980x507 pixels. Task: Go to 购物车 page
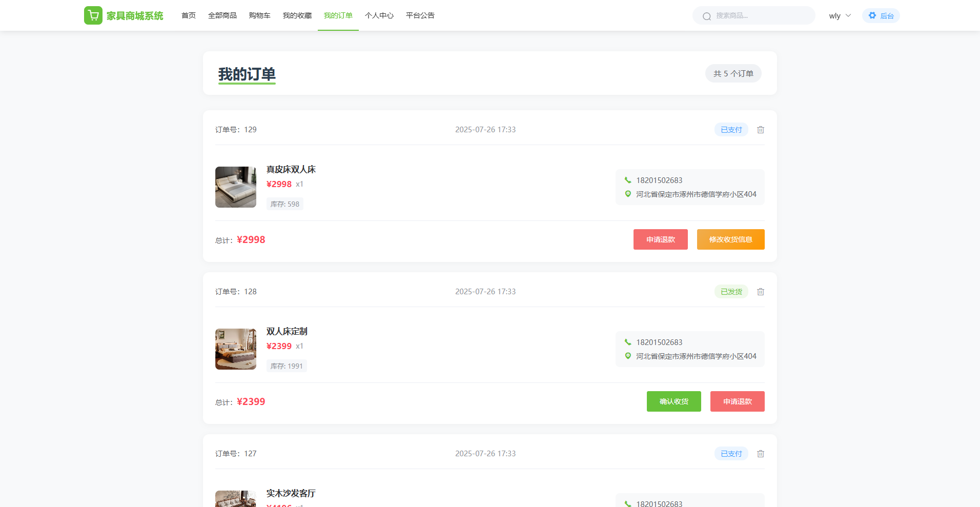tap(259, 15)
